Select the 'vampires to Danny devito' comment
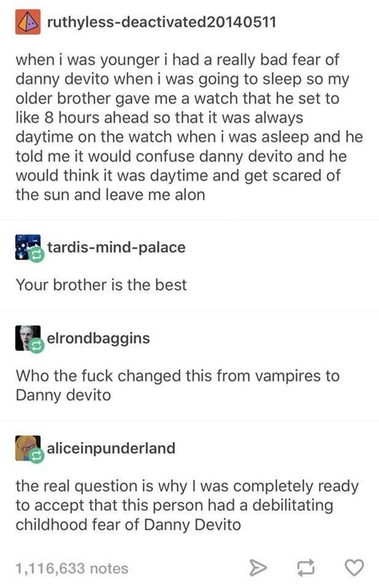This screenshot has height=588, width=379. pyautogui.click(x=177, y=385)
